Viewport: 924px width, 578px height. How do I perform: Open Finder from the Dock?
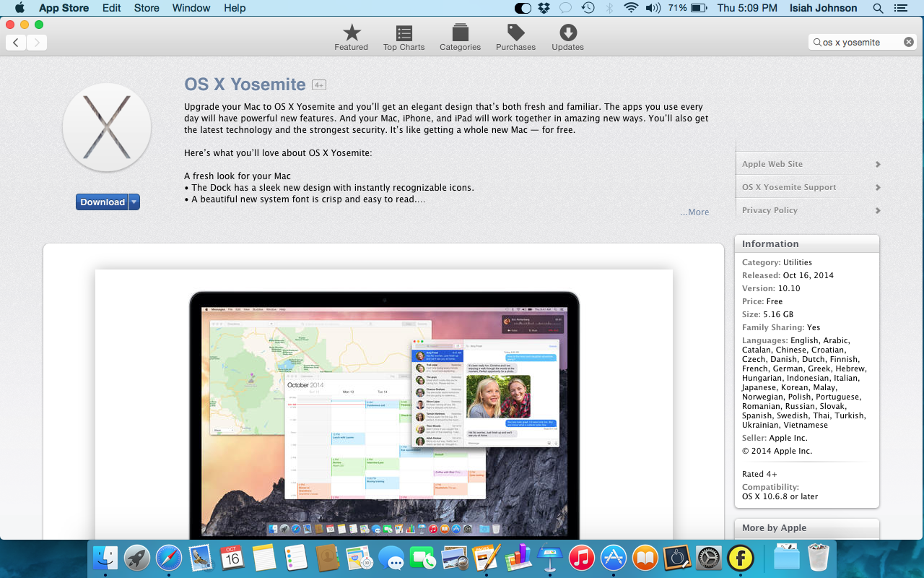tap(105, 558)
